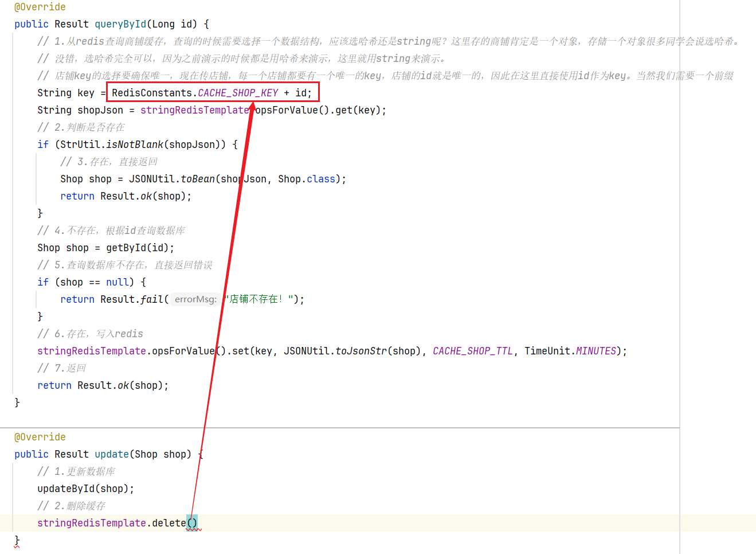Select the CACHE_SHOP_TTL constant
Viewport: 756px width, 554px height.
coord(473,351)
